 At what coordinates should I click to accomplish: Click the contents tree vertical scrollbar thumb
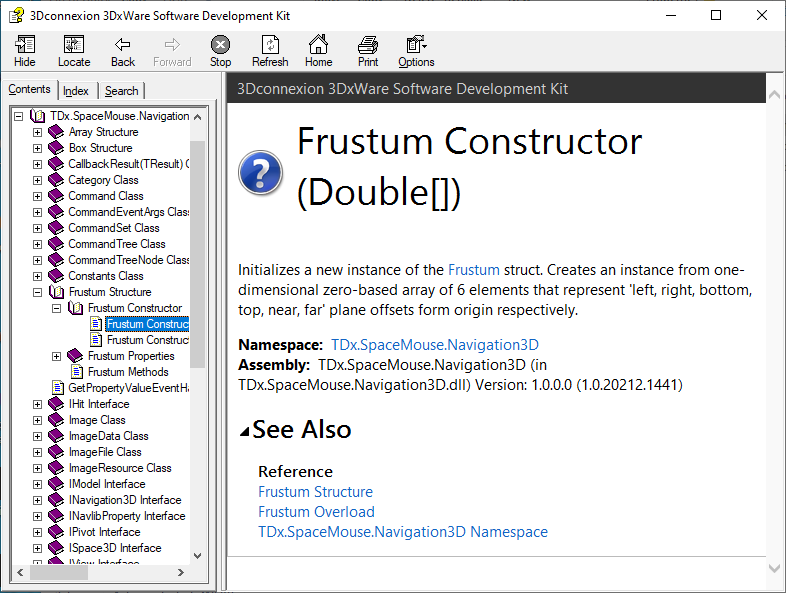pyautogui.click(x=198, y=255)
